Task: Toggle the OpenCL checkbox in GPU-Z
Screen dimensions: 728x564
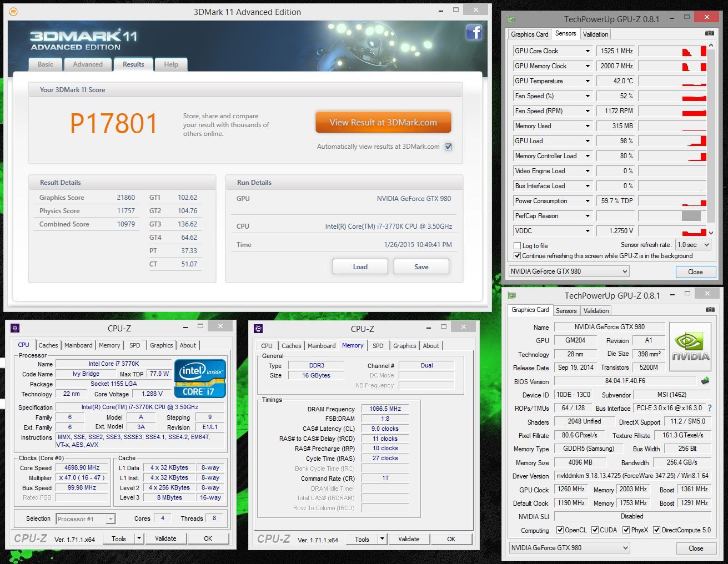Action: [x=560, y=530]
